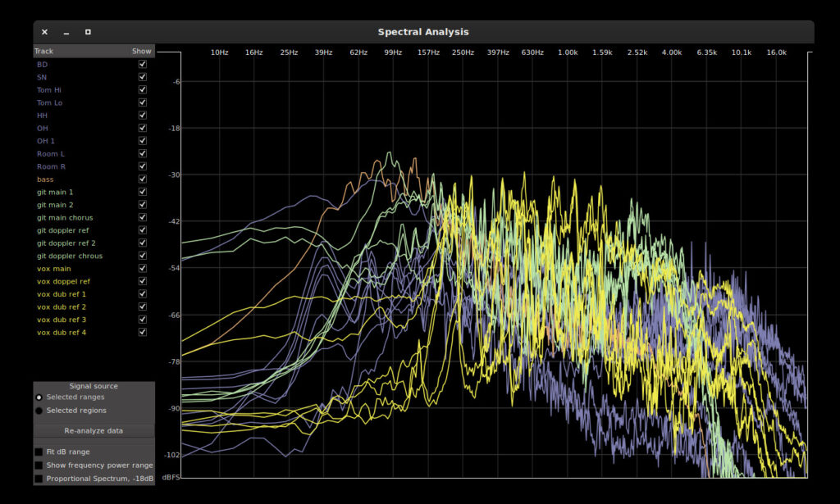840x504 pixels.
Task: Click the 16.0k frequency label
Action: [x=776, y=52]
